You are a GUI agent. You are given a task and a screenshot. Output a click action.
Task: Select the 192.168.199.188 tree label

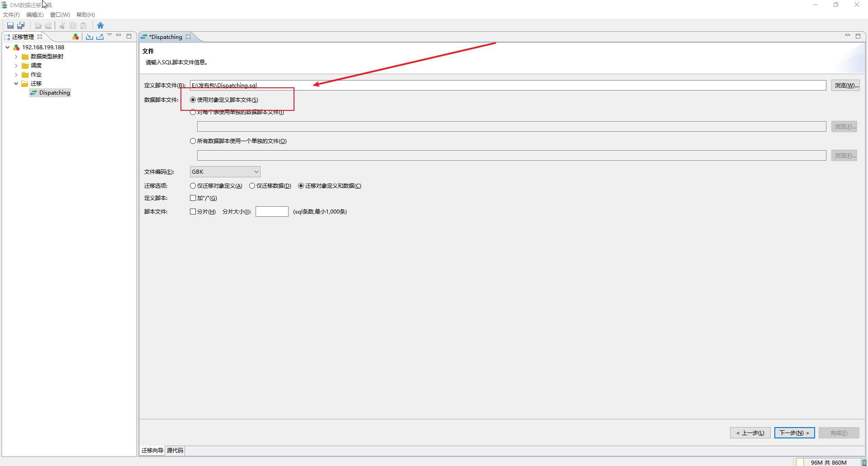tap(43, 47)
